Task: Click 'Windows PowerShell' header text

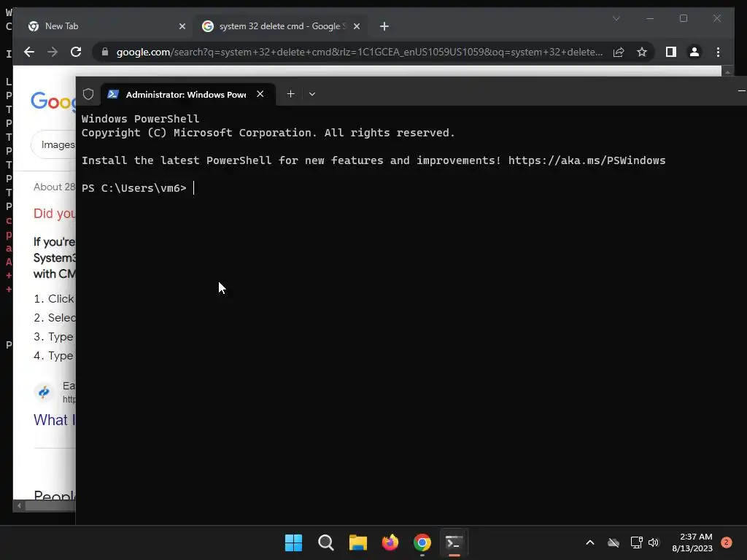Action: (x=140, y=119)
